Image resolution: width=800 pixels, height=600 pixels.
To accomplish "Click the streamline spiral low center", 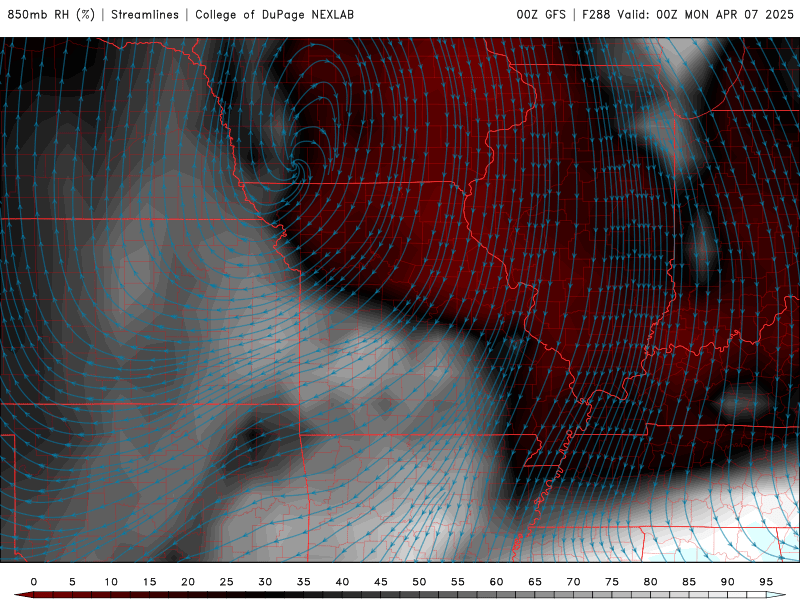I will click(x=296, y=164).
